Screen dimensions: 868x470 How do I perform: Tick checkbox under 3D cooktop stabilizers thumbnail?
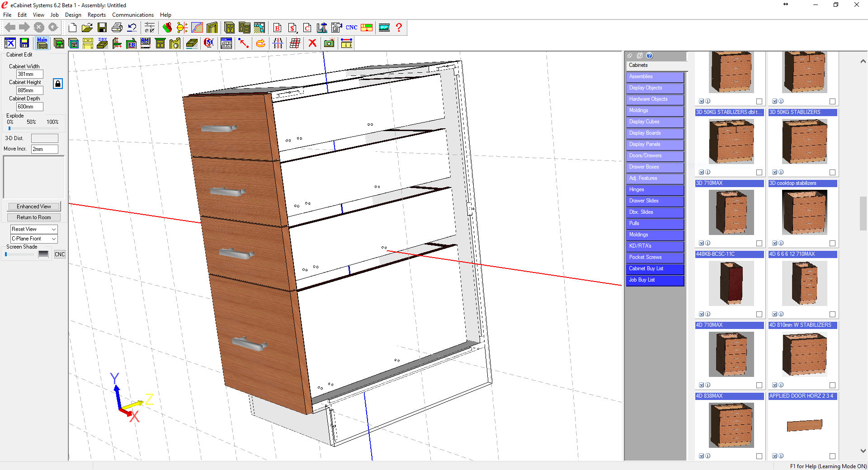point(832,243)
